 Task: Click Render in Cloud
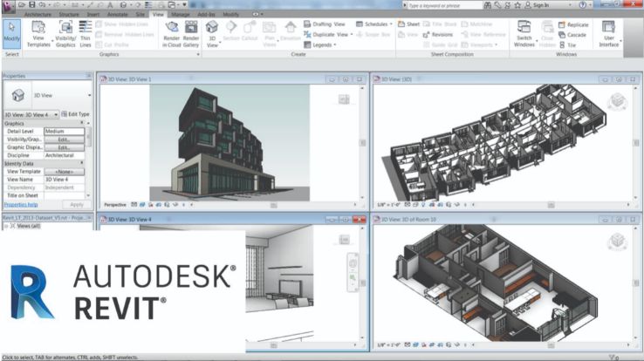point(172,34)
